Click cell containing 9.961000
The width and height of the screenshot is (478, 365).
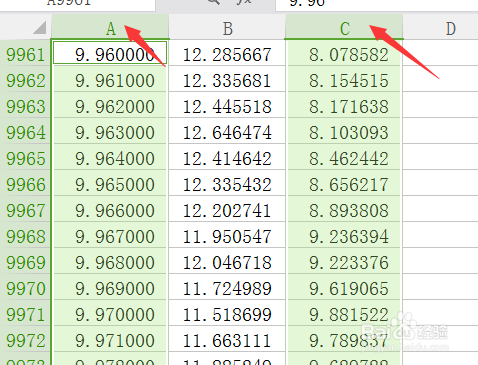pos(110,79)
